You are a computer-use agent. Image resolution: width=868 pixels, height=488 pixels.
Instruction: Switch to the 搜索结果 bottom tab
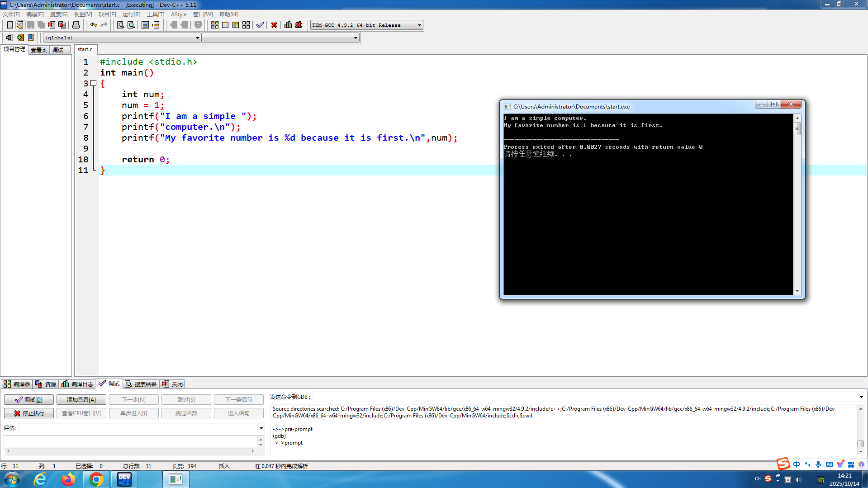pyautogui.click(x=141, y=384)
